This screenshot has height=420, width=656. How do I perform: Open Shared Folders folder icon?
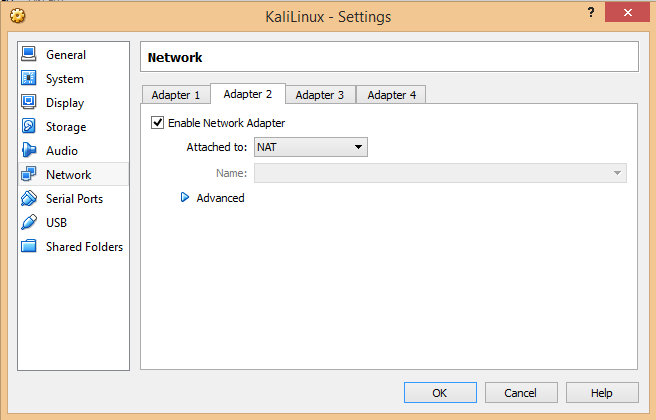tap(28, 246)
